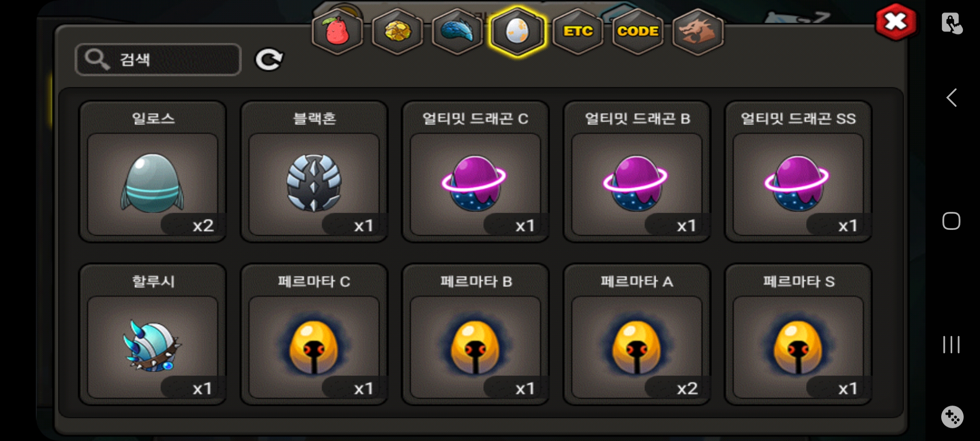The height and width of the screenshot is (441, 980).
Task: Select the 얼티밋 드래곤 SS egg
Action: point(798,171)
